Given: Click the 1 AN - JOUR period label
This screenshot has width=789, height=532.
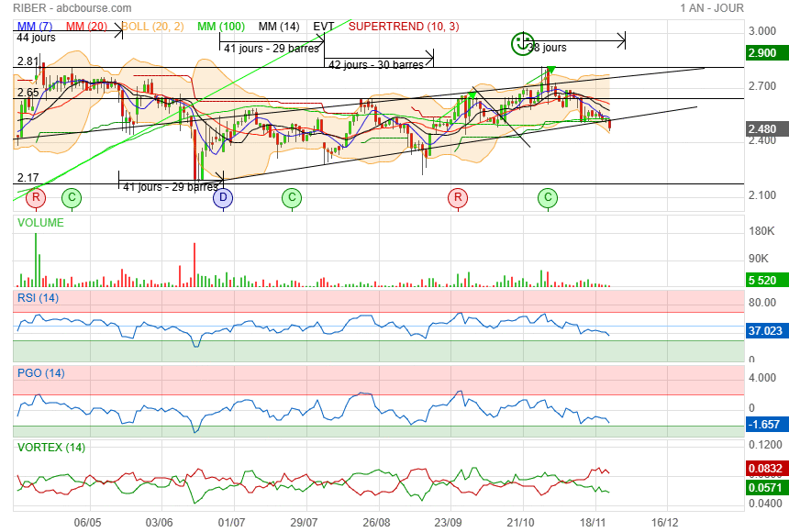Looking at the screenshot, I should coord(712,7).
